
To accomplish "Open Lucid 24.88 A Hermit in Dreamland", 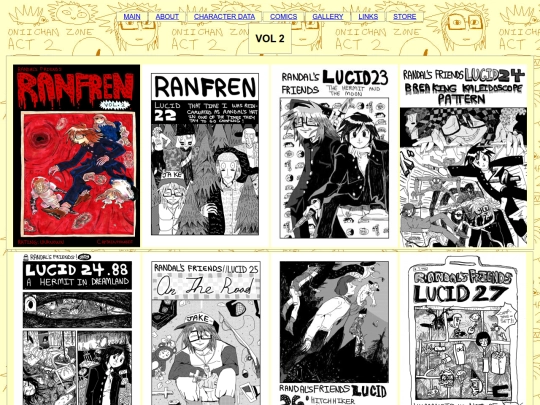I will tap(77, 329).
